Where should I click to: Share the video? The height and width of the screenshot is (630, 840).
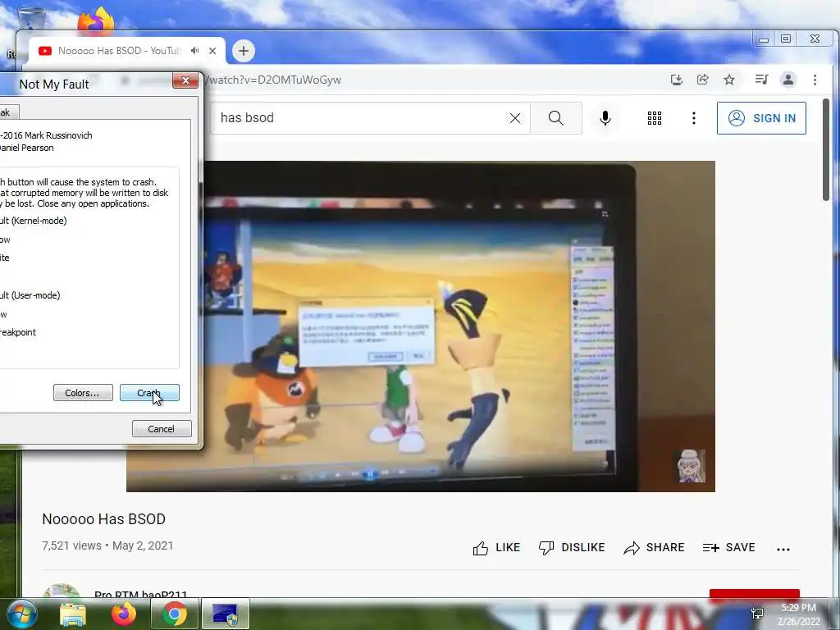654,547
